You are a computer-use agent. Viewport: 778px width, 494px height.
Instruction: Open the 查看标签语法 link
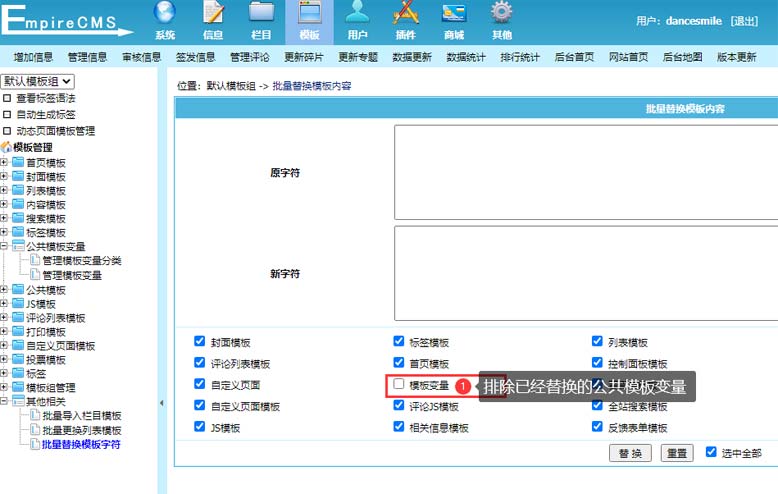coord(46,98)
